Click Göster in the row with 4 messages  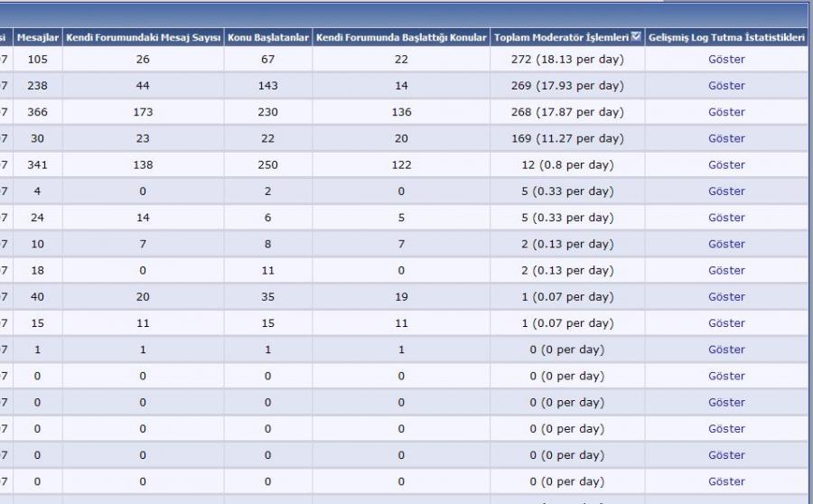tap(726, 191)
